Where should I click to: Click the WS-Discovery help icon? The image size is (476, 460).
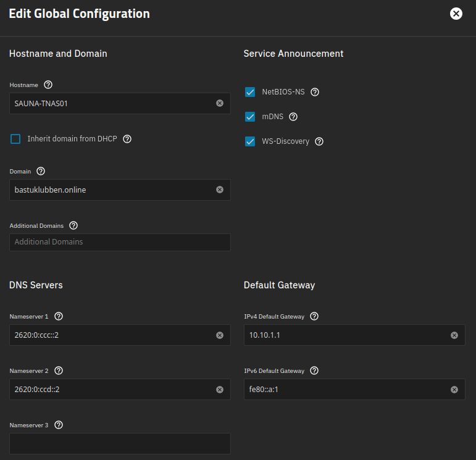click(x=319, y=141)
